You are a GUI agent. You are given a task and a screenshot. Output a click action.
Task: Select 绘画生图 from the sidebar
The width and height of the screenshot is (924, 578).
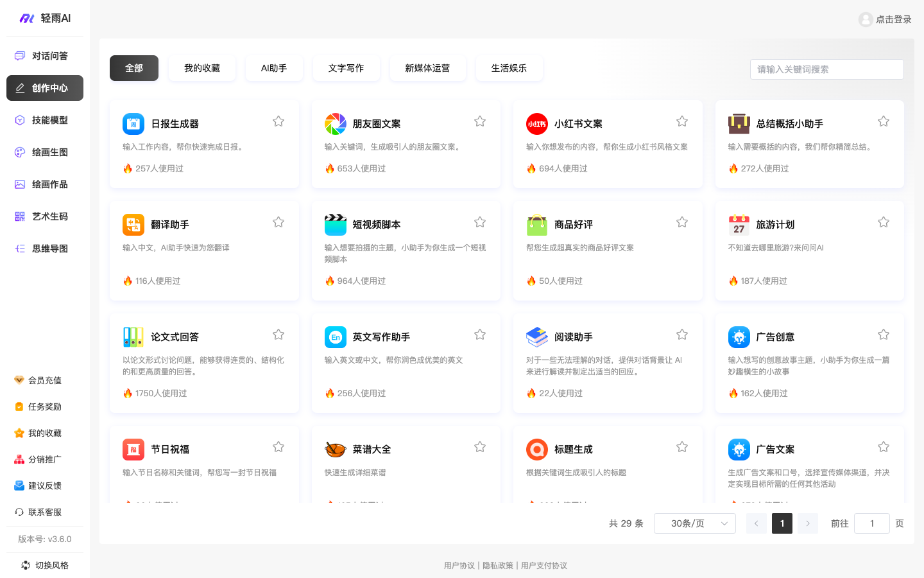[44, 152]
